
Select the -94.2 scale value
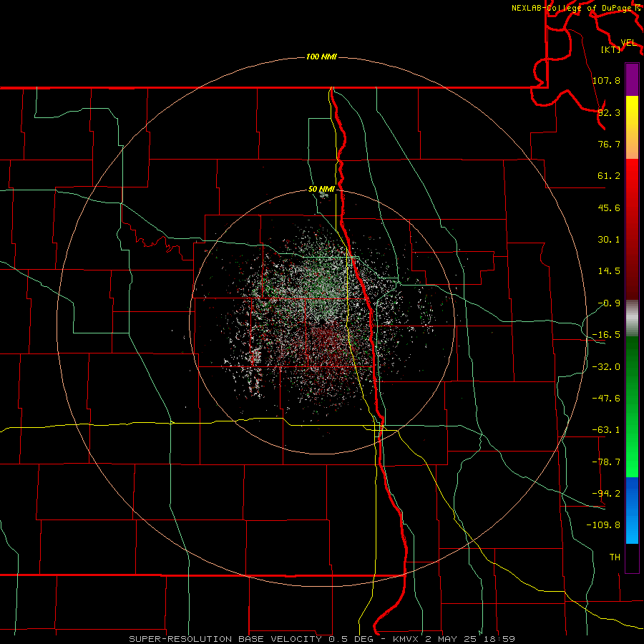[x=606, y=493]
